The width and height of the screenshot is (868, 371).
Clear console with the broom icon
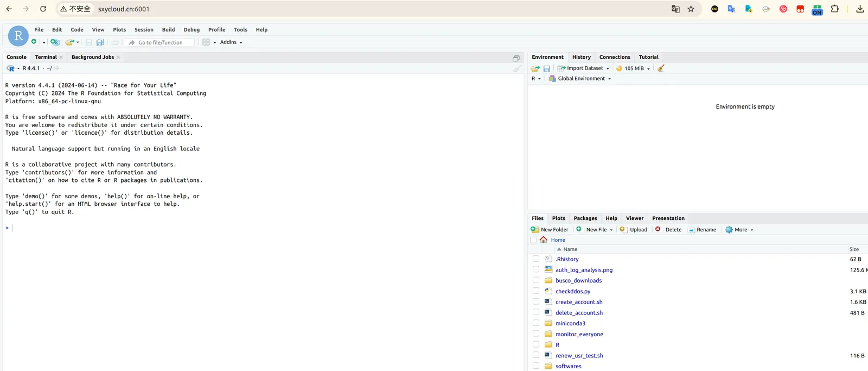517,68
